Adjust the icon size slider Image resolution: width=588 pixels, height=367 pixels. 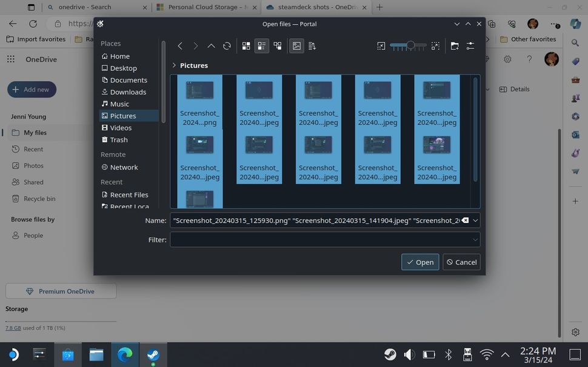tap(410, 46)
